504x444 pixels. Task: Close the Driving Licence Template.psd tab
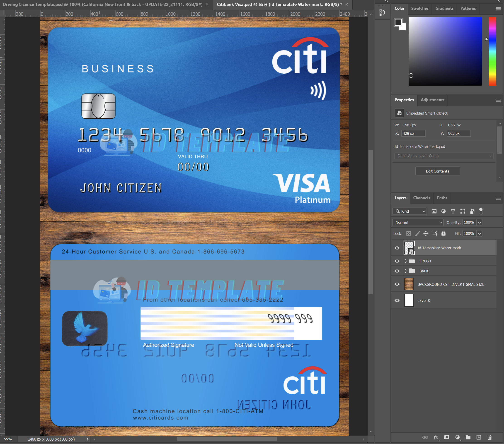207,5
